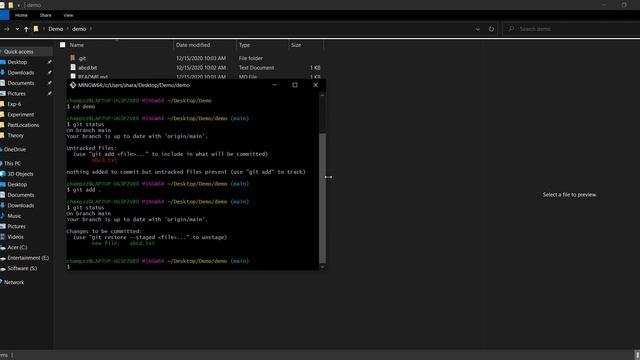
Task: Select This PC in navigation pane
Action: coord(12,163)
